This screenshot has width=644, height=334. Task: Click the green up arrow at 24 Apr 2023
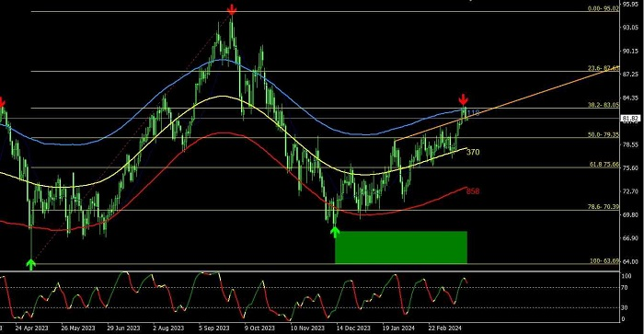30,265
